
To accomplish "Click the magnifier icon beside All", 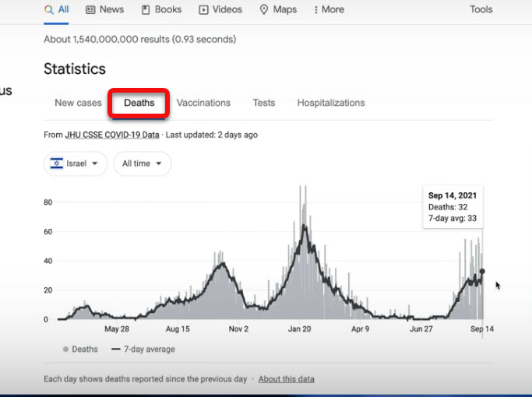I will coord(49,10).
